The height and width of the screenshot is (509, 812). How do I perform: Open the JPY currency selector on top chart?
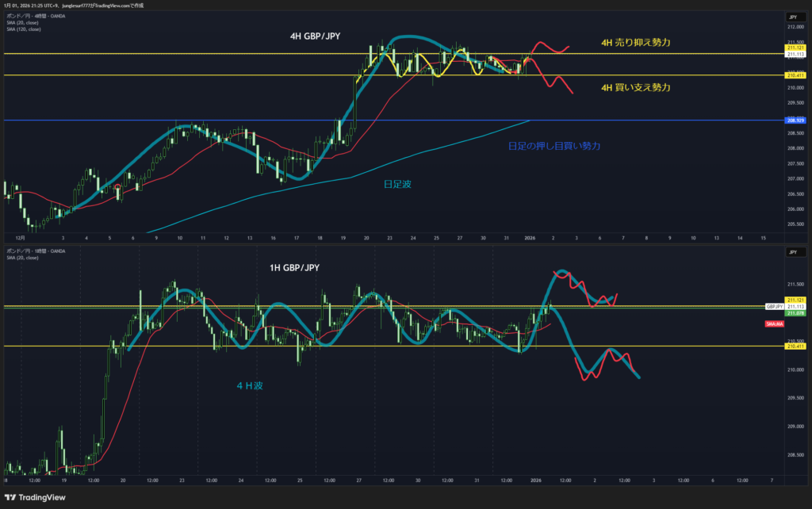791,17
